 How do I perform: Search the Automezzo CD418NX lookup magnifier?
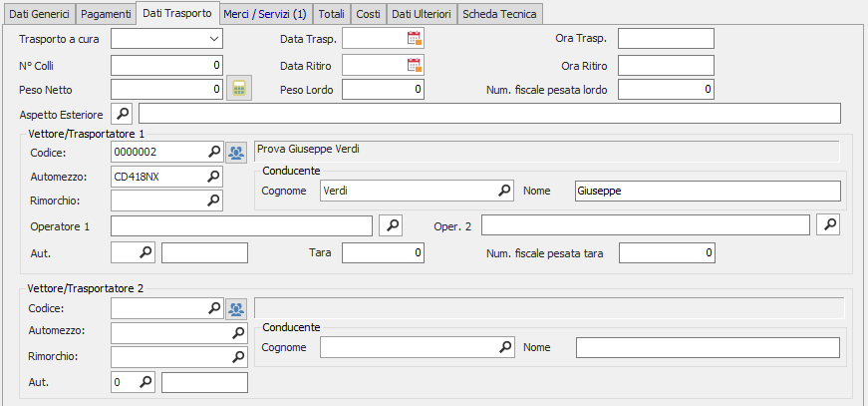(213, 177)
